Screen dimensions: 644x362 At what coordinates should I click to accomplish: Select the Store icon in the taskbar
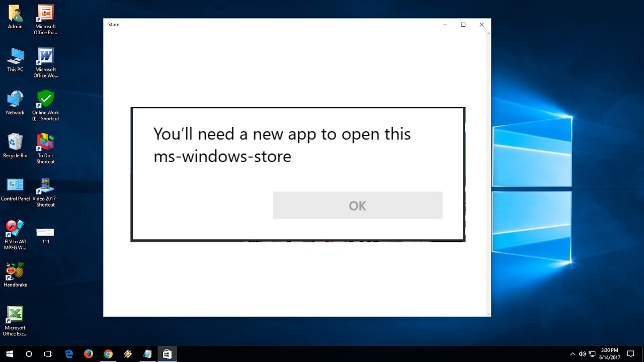167,353
